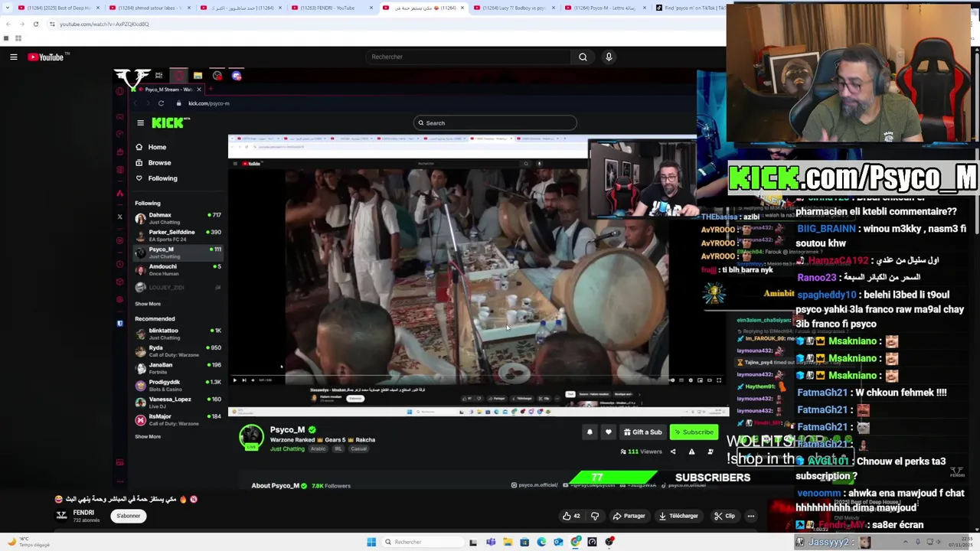The height and width of the screenshot is (551, 980).
Task: Switch to the 'Psyco-M - Lettre' tab
Action: click(x=605, y=8)
